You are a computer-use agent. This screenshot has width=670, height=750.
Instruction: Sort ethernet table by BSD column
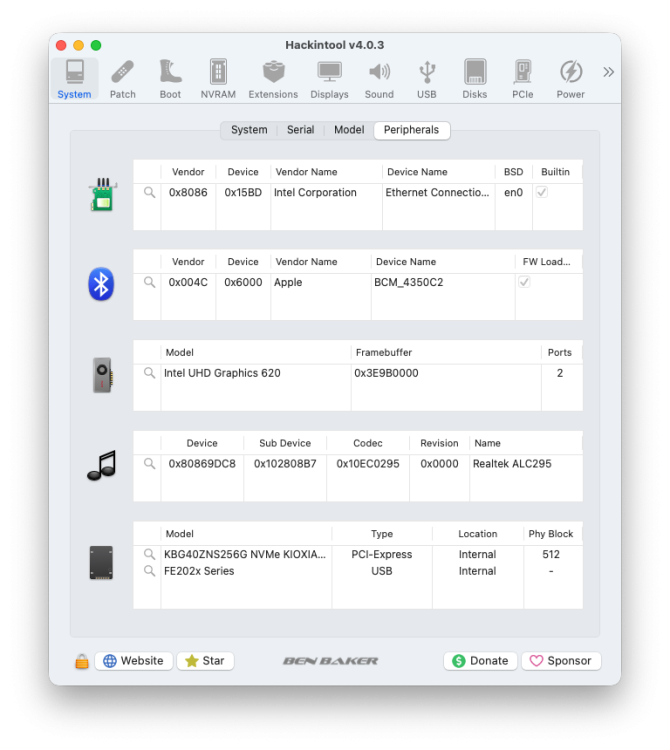pos(514,172)
